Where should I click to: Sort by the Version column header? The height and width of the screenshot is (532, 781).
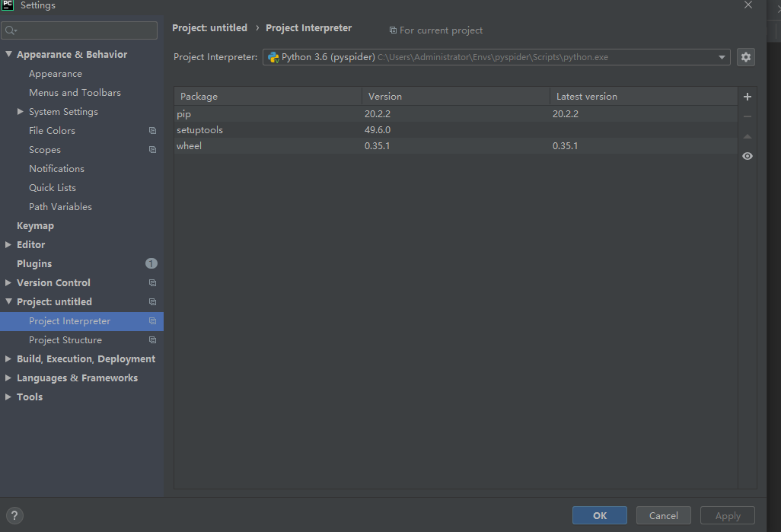pos(456,97)
